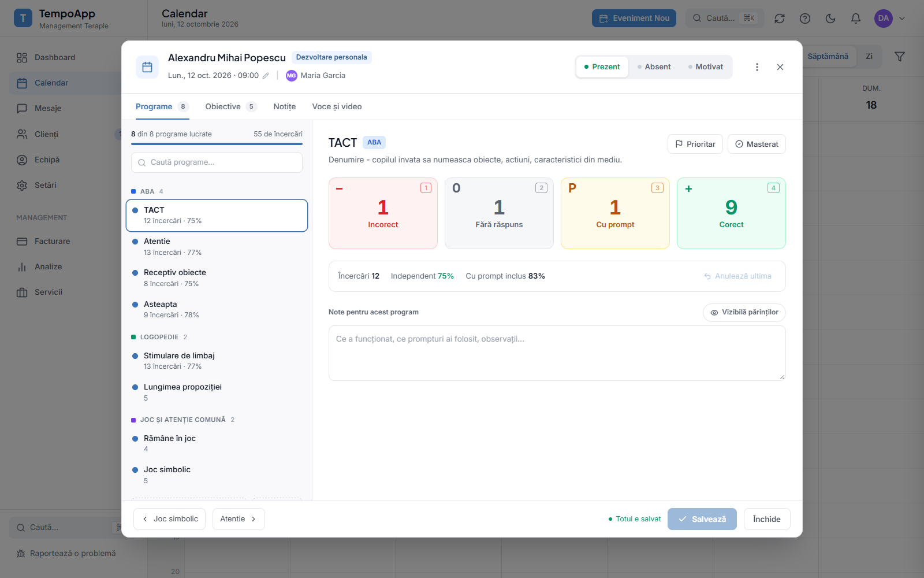Select the Receptiv obiecte program
The image size is (924, 578).
[217, 278]
